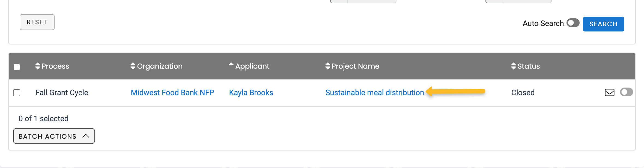
Task: Open the Batch Actions dropdown
Action: click(x=54, y=136)
